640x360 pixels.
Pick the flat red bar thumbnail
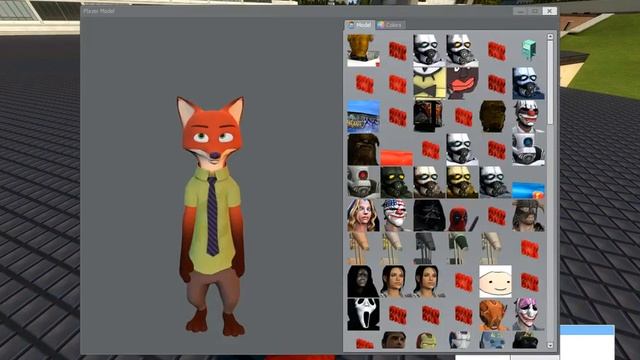click(396, 157)
